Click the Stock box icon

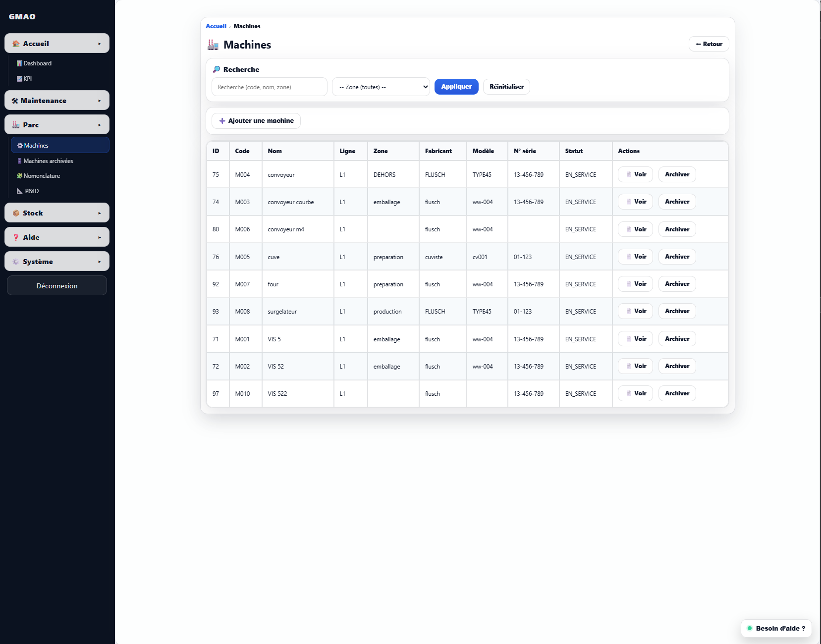pyautogui.click(x=16, y=213)
